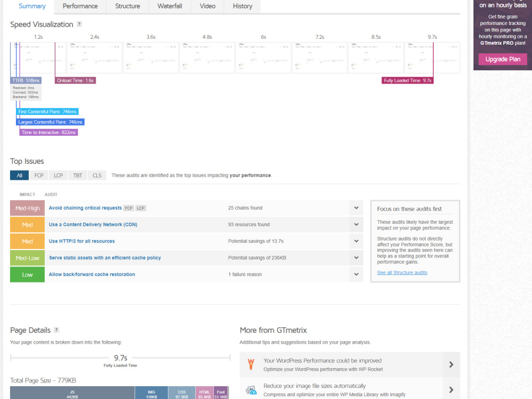
Task: Click the '1 failure reason' text
Action: pyautogui.click(x=245, y=274)
